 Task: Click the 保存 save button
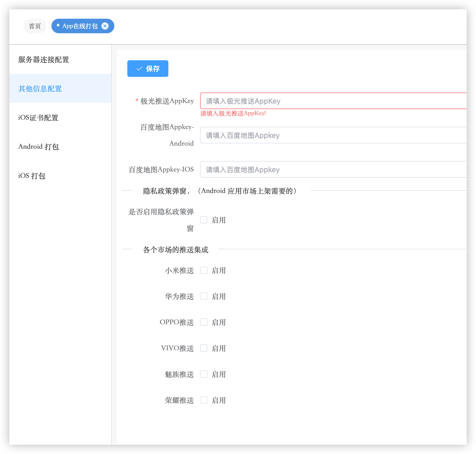(148, 69)
